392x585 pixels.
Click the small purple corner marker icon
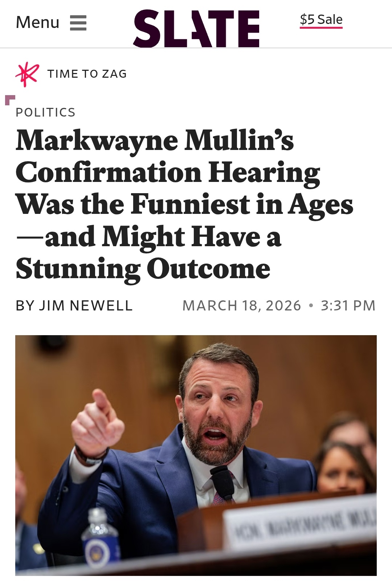pyautogui.click(x=10, y=99)
